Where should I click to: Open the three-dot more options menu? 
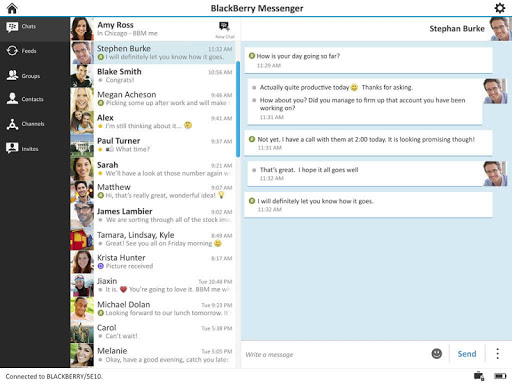point(497,353)
